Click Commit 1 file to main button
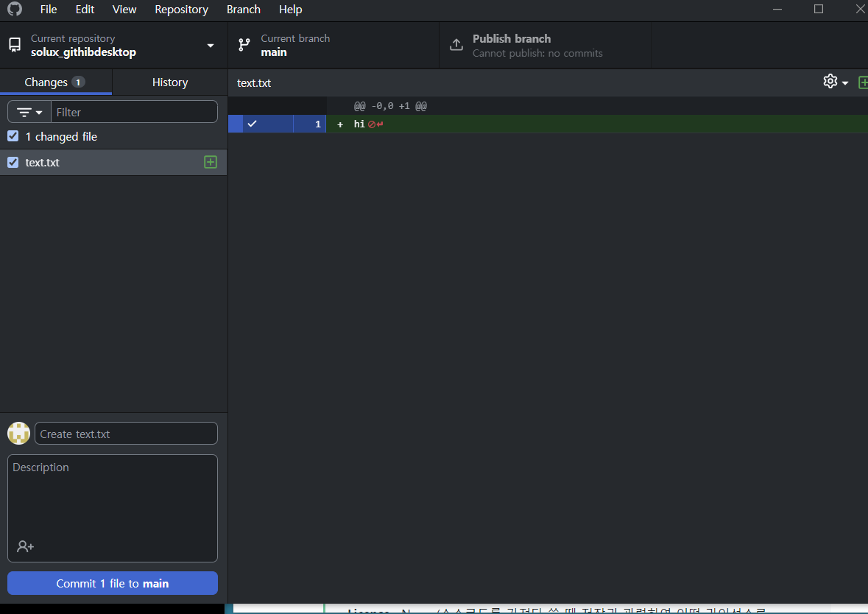Viewport: 868px width, 614px height. [x=113, y=583]
